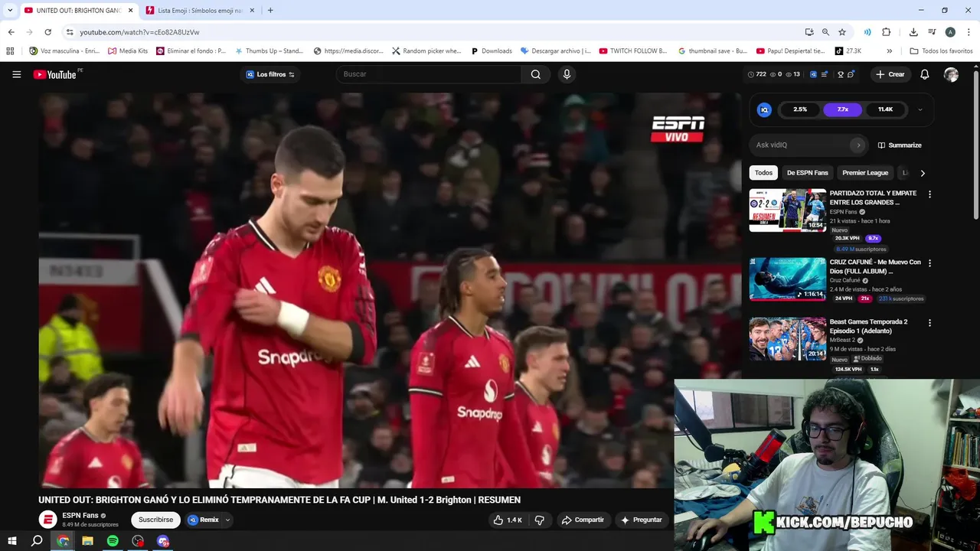Click the round vidIQ badge in sidebar panel
The width and height of the screenshot is (980, 551).
click(764, 109)
